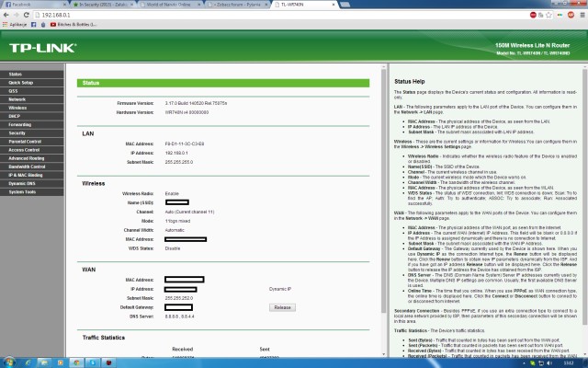Click the taskbar clock
Screen dimensions: 588x368
click(569, 363)
